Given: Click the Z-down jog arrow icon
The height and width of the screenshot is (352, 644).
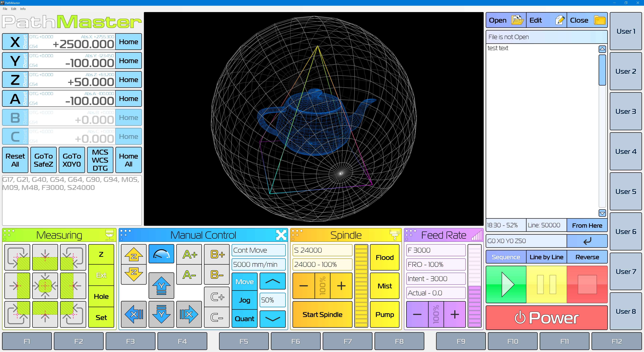Looking at the screenshot, I should click(133, 274).
